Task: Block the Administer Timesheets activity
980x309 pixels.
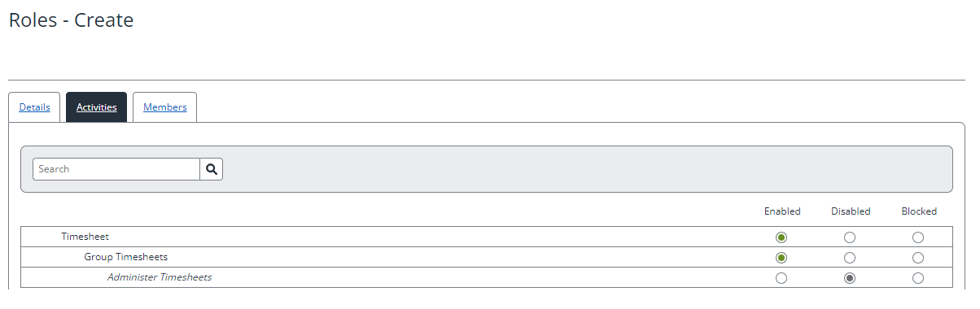Action: pyautogui.click(x=918, y=278)
